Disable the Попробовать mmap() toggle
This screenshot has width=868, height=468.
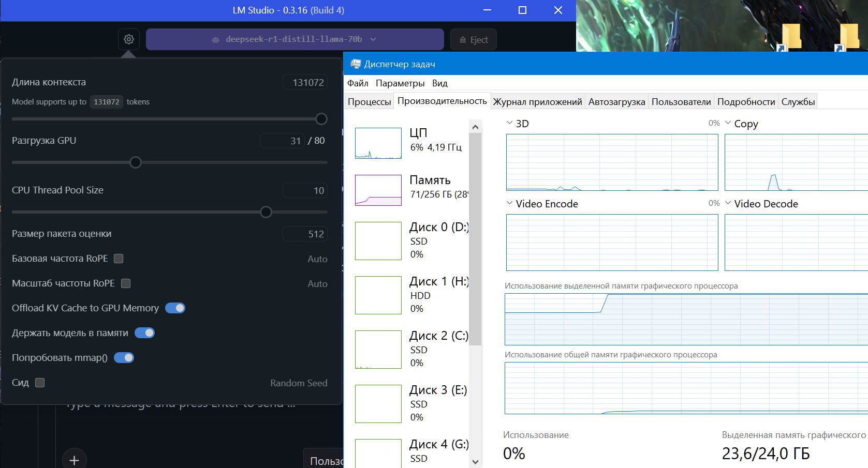tap(124, 358)
